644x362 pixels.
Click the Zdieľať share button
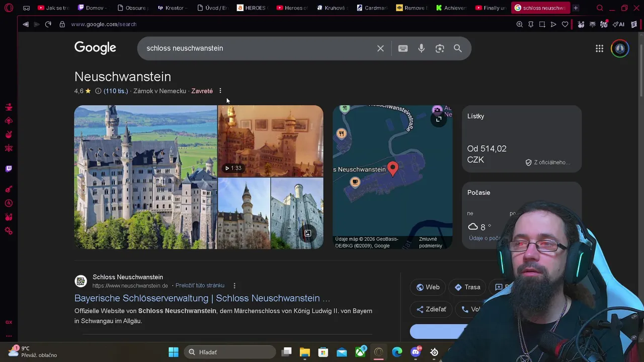(x=431, y=309)
